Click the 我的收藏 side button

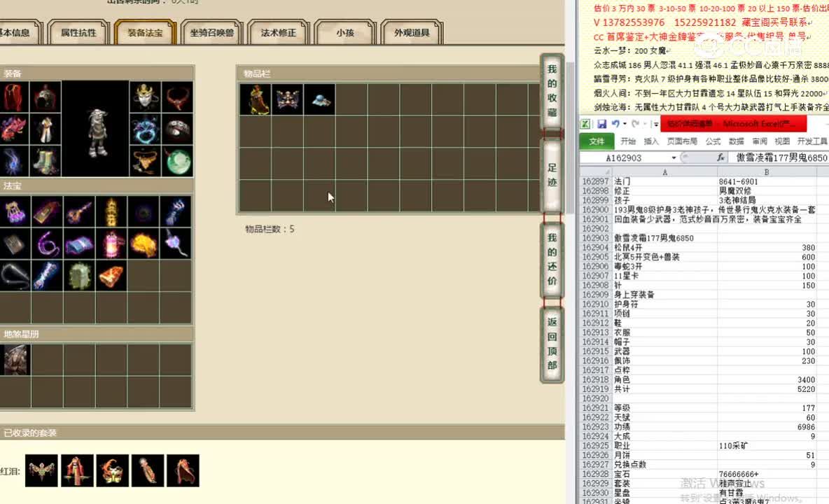tap(552, 90)
